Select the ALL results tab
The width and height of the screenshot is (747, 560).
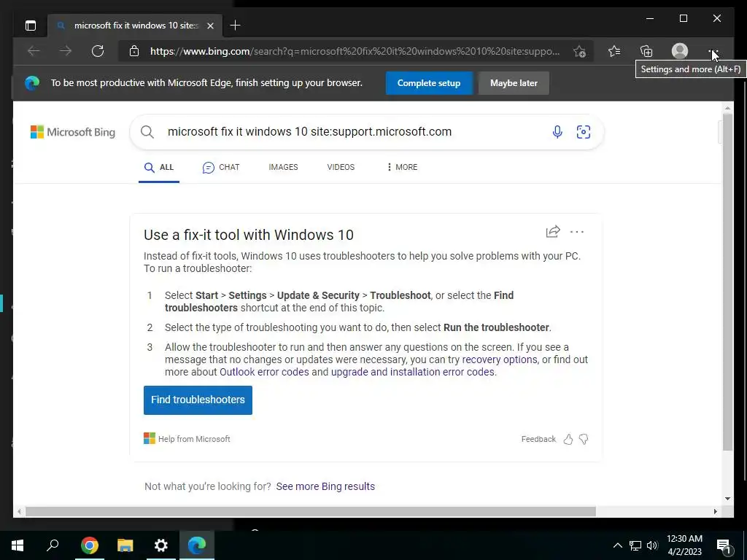[x=159, y=167]
